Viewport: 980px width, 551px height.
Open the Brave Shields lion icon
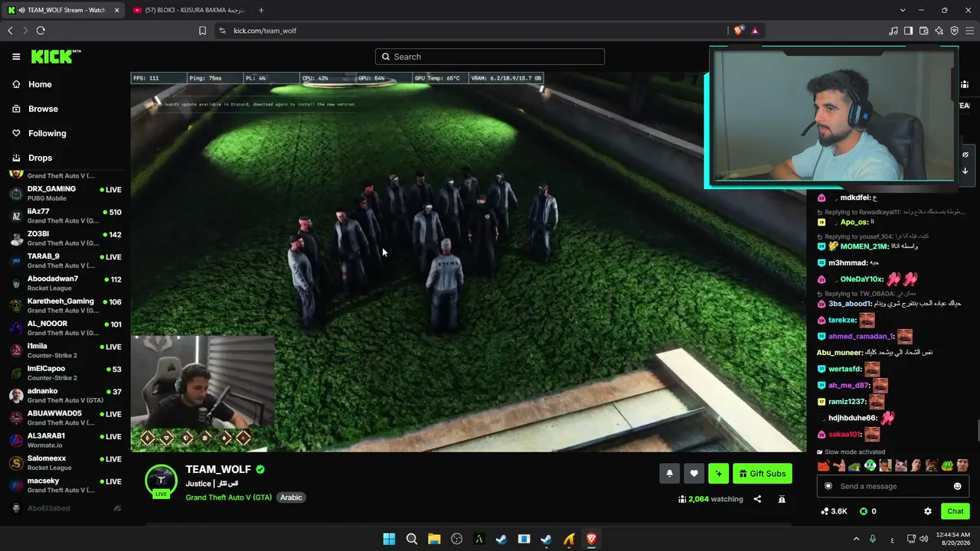(x=738, y=31)
